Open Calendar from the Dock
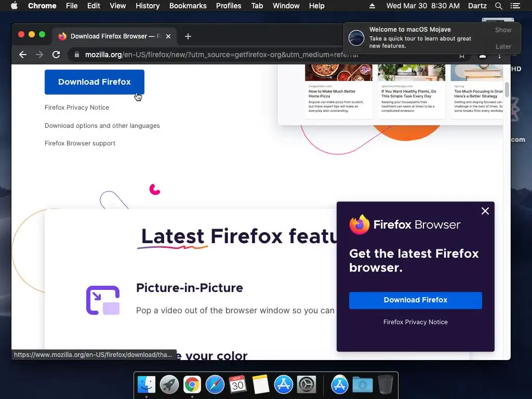The height and width of the screenshot is (399, 532). click(237, 385)
